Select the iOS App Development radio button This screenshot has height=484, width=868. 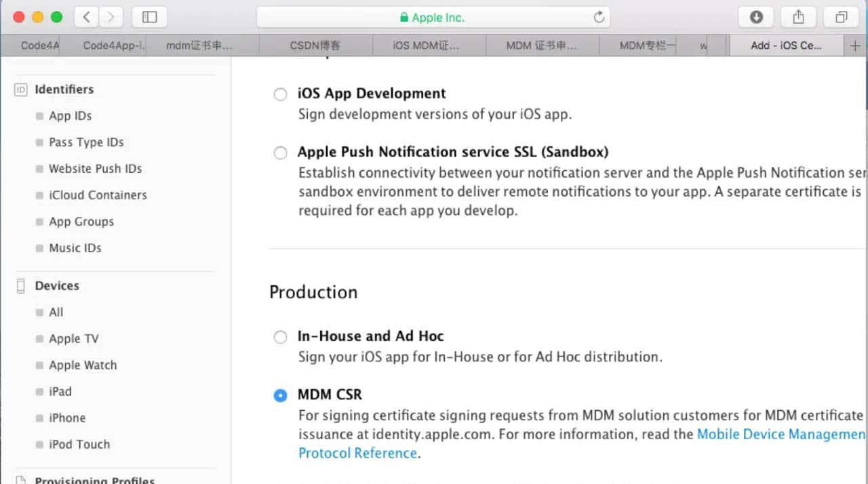pos(280,94)
